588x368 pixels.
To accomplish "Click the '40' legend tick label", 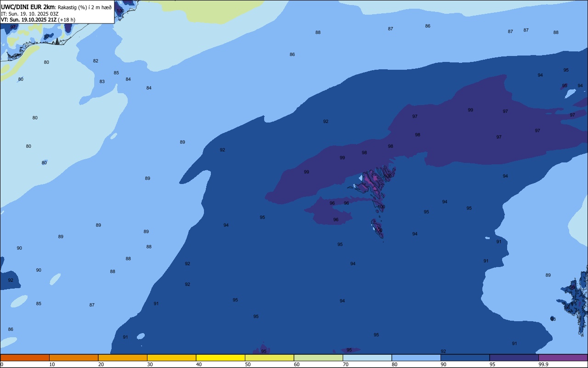I will click(199, 364).
